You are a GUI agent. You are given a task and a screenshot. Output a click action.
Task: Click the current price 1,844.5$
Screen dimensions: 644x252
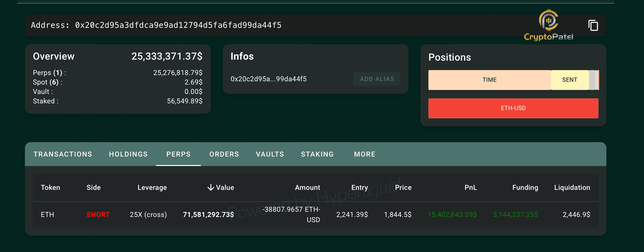(398, 214)
